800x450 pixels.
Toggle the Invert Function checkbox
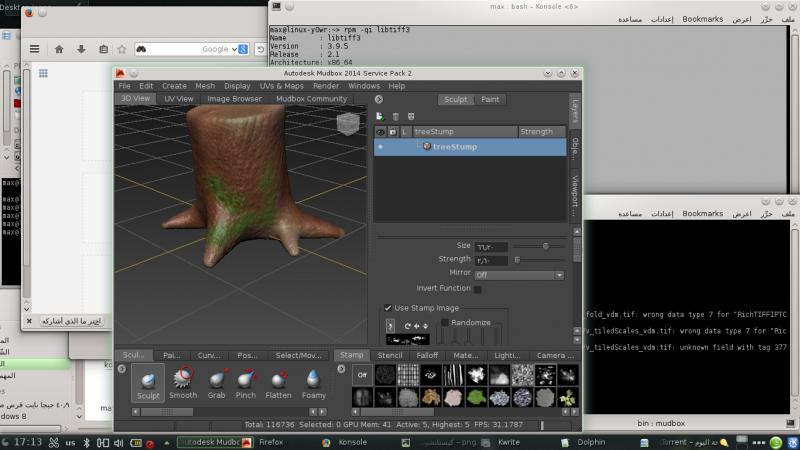(478, 289)
